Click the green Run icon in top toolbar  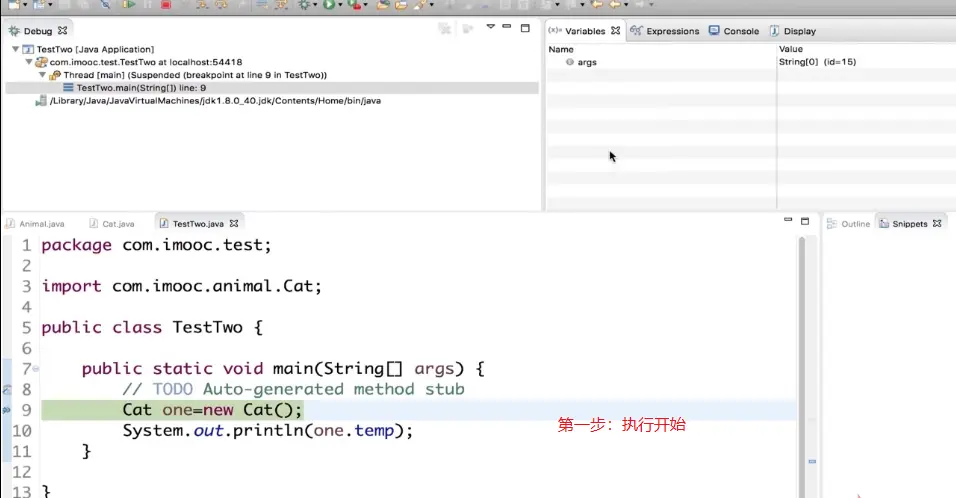tap(329, 5)
